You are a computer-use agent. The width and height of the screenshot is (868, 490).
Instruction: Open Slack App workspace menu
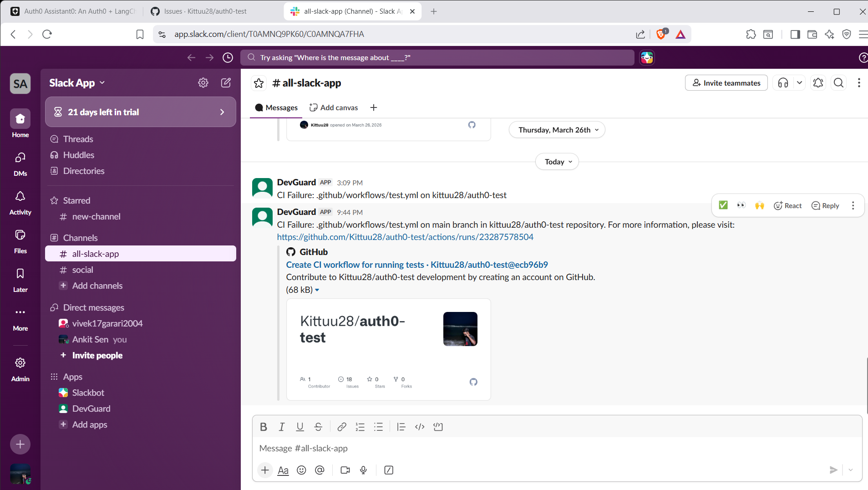point(77,83)
